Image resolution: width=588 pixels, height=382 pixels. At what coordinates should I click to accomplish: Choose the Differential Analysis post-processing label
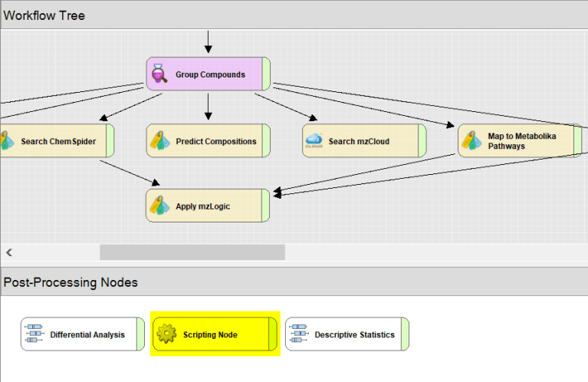point(87,334)
